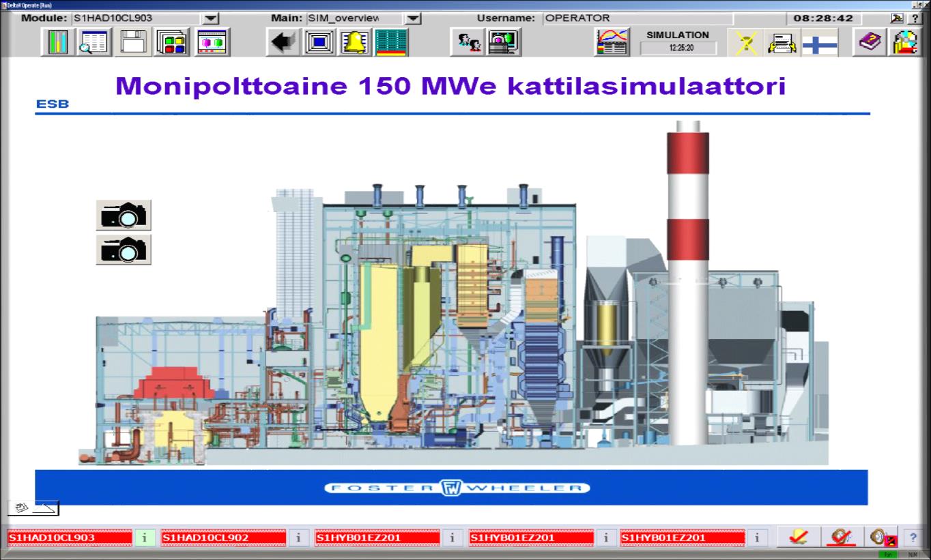Click the upper camera snapshot button

click(x=124, y=215)
